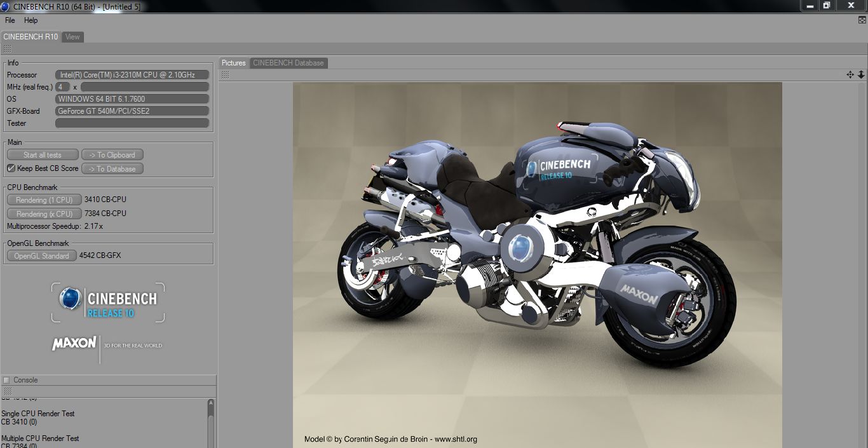Open the Help menu
This screenshot has height=448, width=868.
(31, 20)
